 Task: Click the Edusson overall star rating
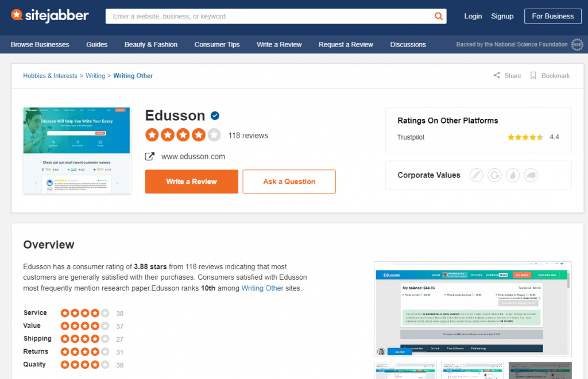tap(183, 135)
